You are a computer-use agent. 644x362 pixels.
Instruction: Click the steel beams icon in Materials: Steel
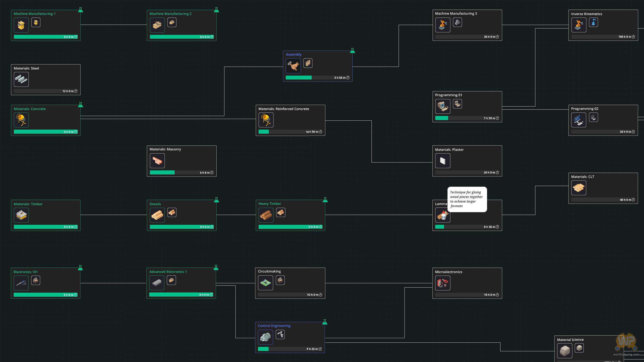pos(21,79)
